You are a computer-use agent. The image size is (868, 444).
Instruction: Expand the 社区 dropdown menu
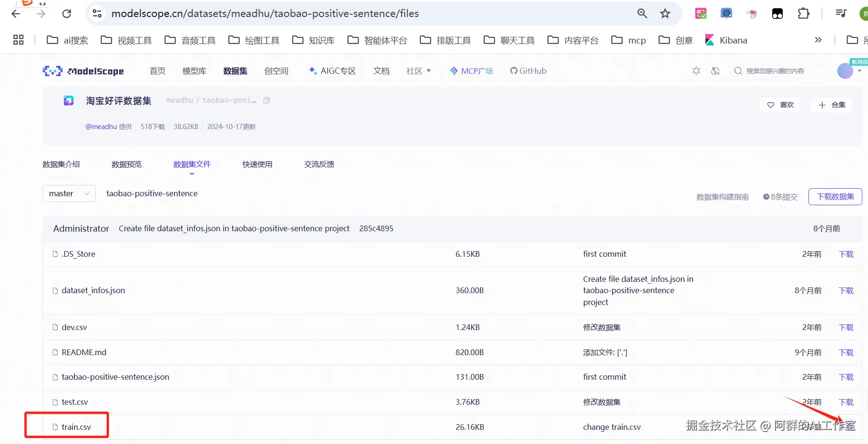click(418, 71)
